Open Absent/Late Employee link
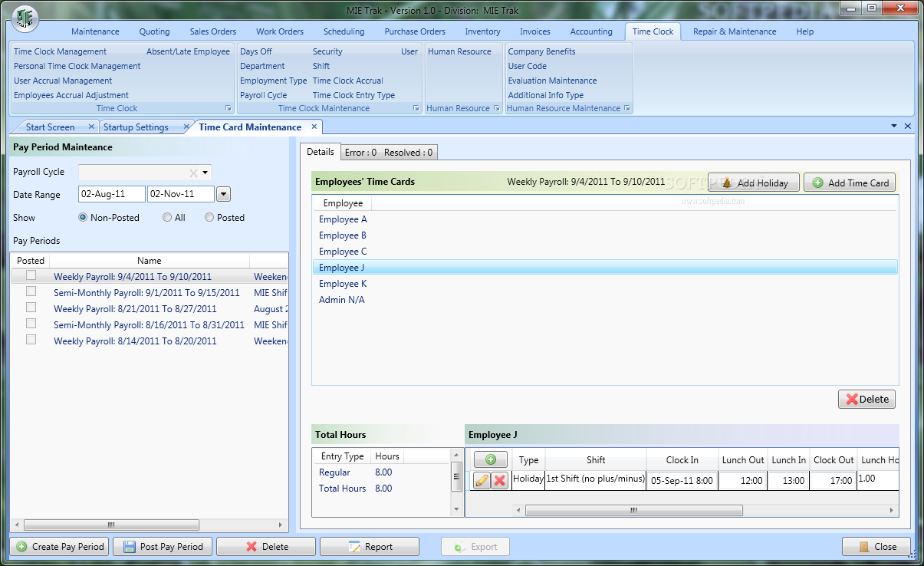 point(188,51)
